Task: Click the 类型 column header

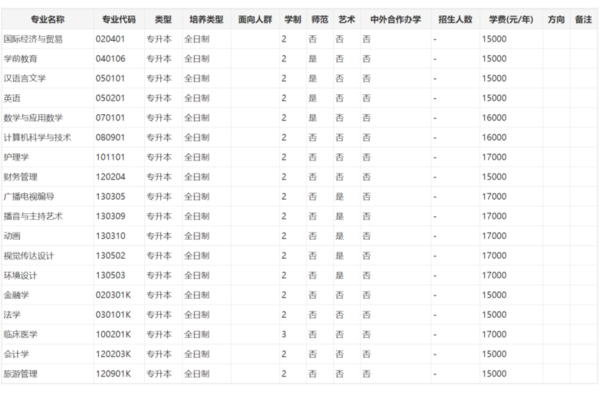Action: click(163, 19)
